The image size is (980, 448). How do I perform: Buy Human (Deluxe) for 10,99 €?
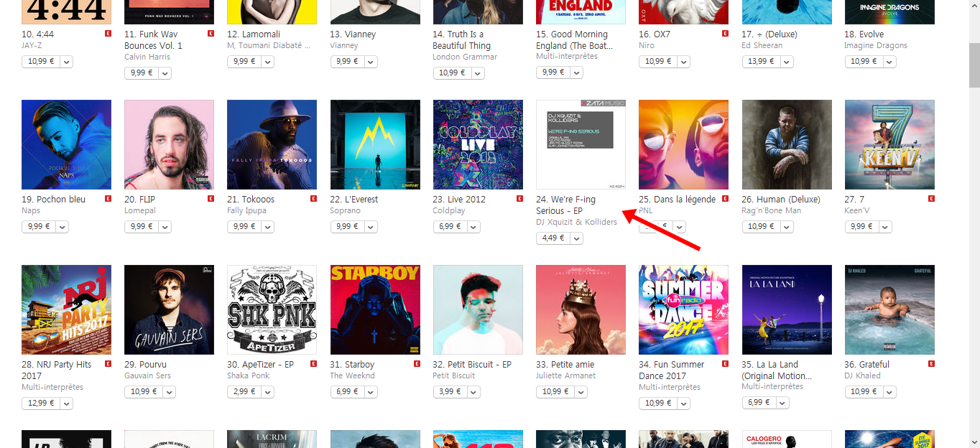762,227
